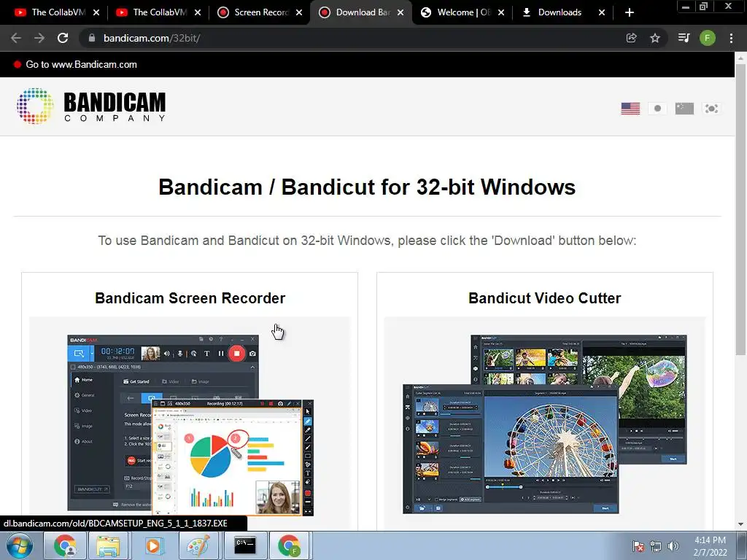Go forward in browser history
The image size is (747, 560).
pyautogui.click(x=39, y=38)
